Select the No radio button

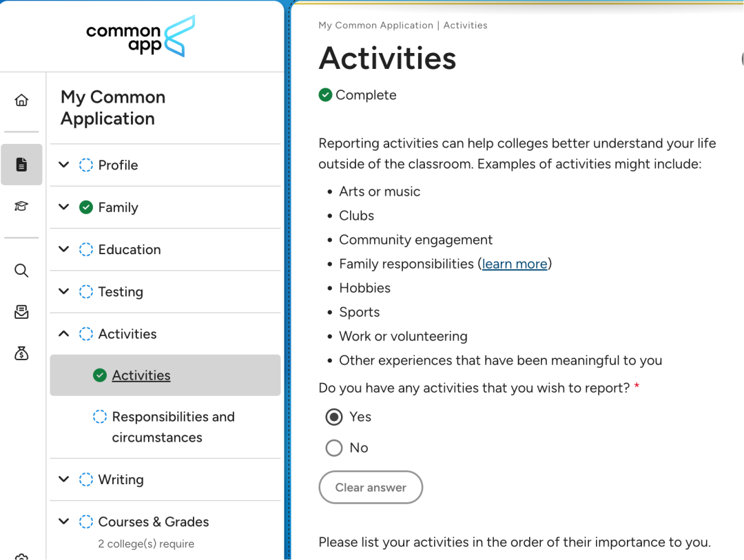tap(334, 448)
